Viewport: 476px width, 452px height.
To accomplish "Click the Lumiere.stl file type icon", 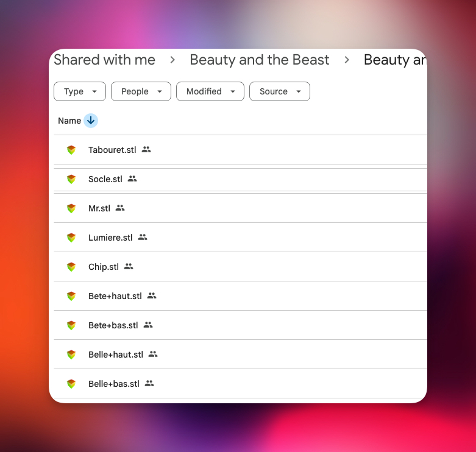I will pyautogui.click(x=71, y=238).
